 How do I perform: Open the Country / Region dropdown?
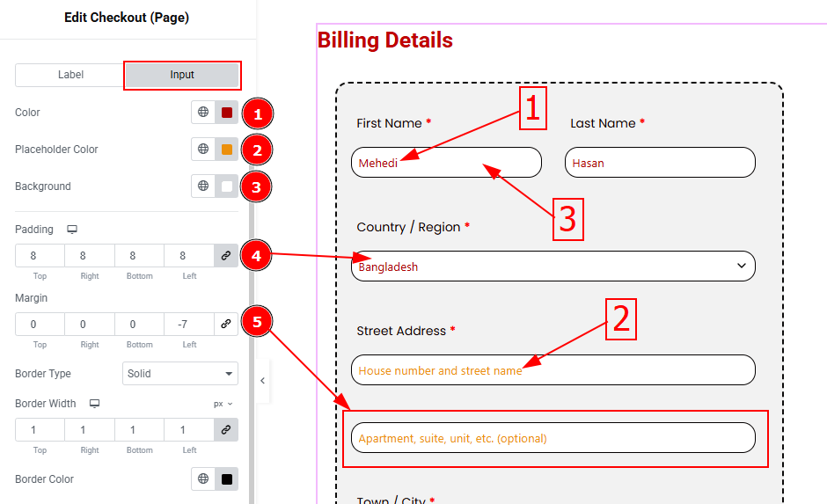(553, 267)
